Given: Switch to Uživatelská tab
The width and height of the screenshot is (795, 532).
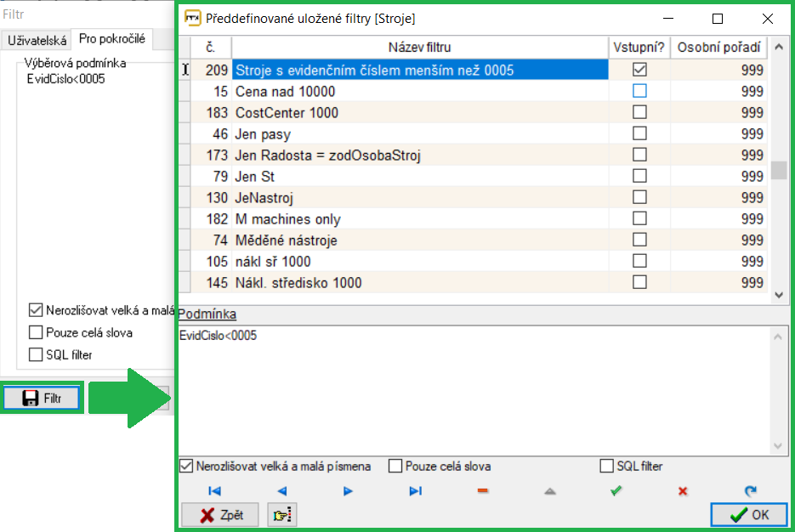Looking at the screenshot, I should pyautogui.click(x=37, y=39).
